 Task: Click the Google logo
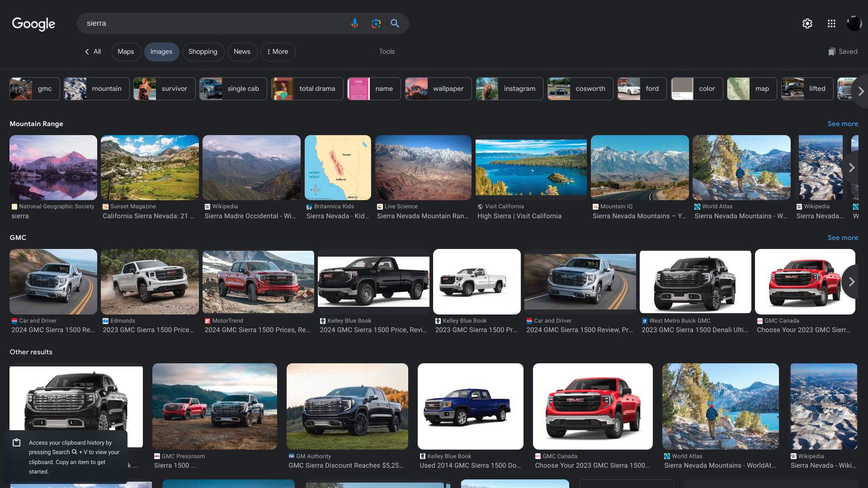point(33,23)
